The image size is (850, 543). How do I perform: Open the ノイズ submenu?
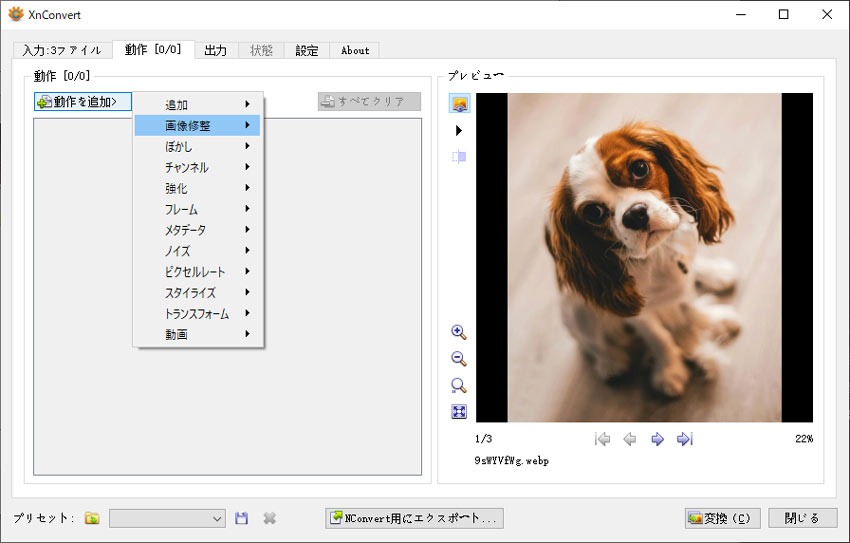pyautogui.click(x=197, y=251)
